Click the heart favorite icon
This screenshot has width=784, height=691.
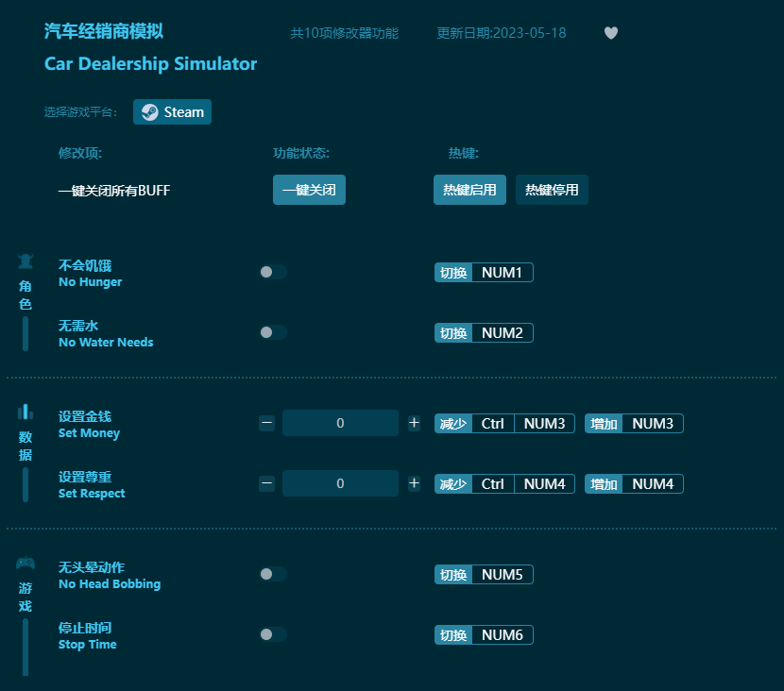(610, 32)
